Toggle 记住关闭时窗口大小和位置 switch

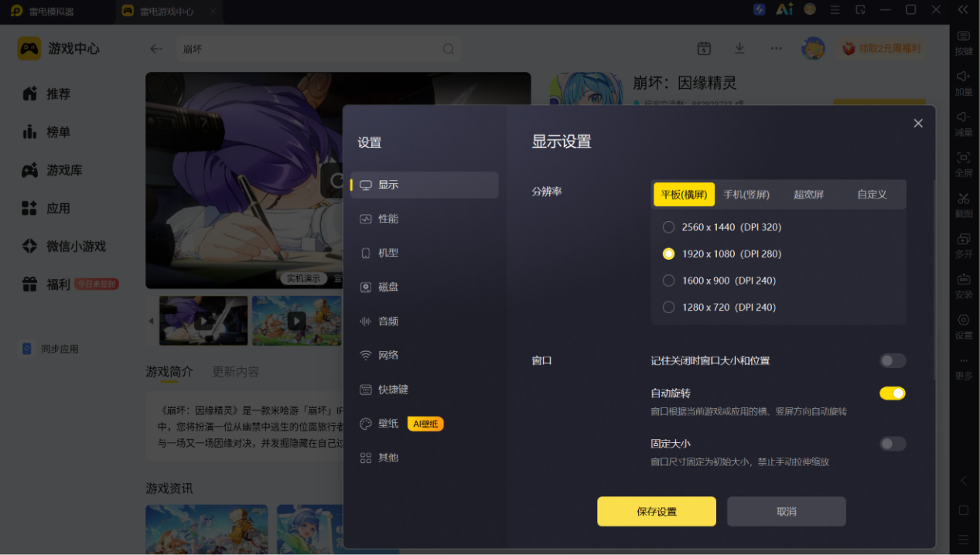coord(893,361)
